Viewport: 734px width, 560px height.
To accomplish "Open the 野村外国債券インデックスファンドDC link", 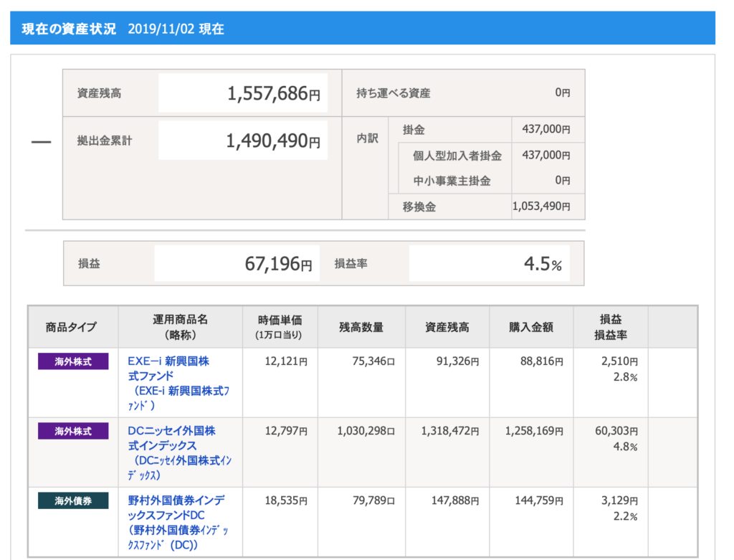I will tap(178, 523).
